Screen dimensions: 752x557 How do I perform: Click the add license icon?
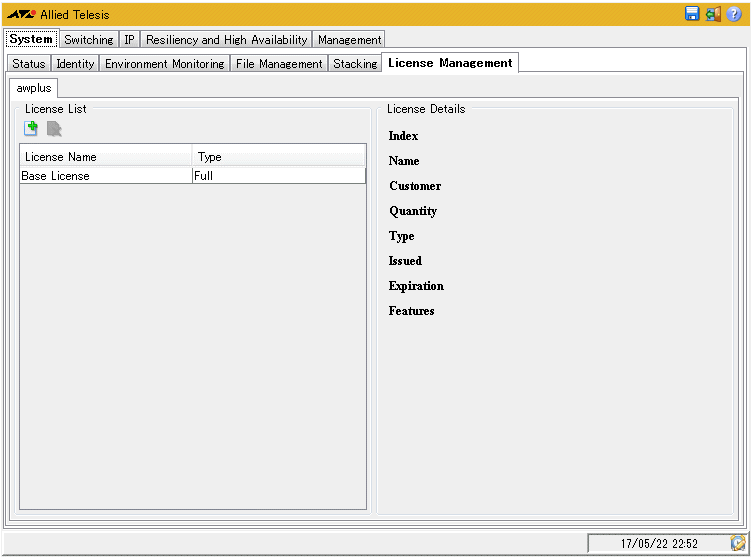31,128
